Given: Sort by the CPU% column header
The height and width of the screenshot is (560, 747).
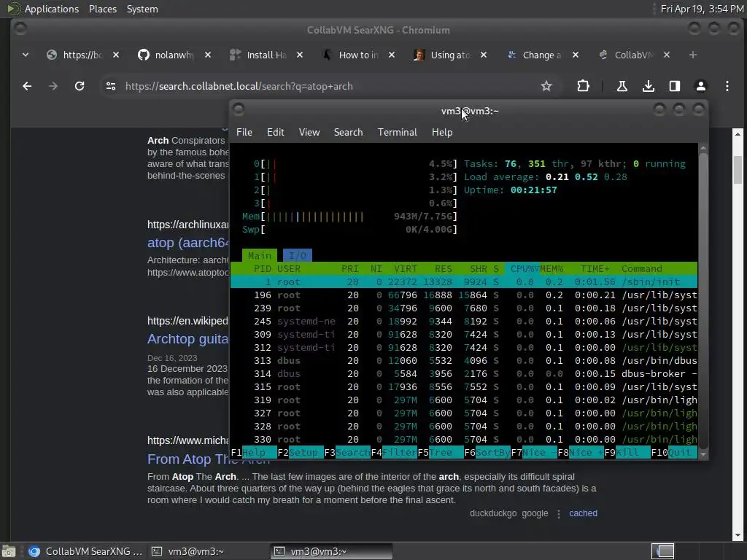Looking at the screenshot, I should (524, 269).
